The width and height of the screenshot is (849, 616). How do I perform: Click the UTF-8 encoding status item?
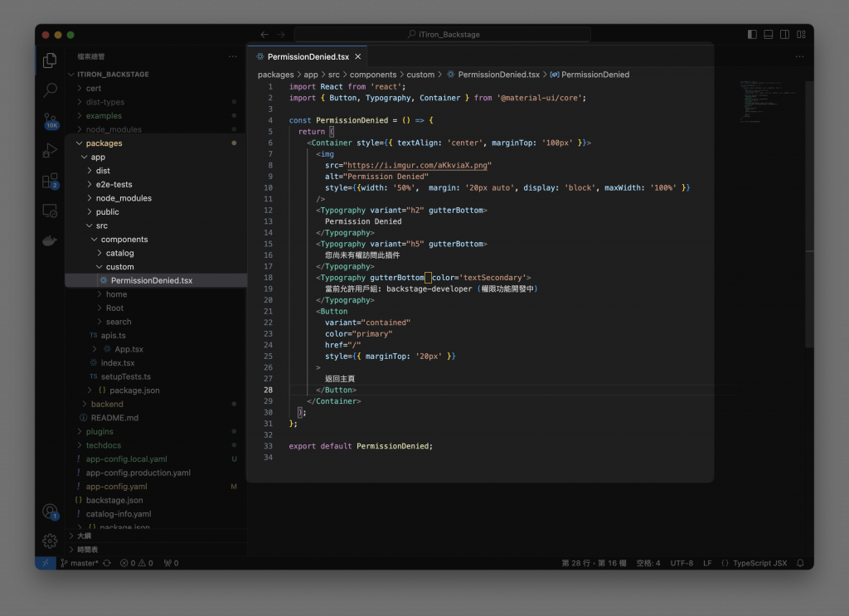682,563
